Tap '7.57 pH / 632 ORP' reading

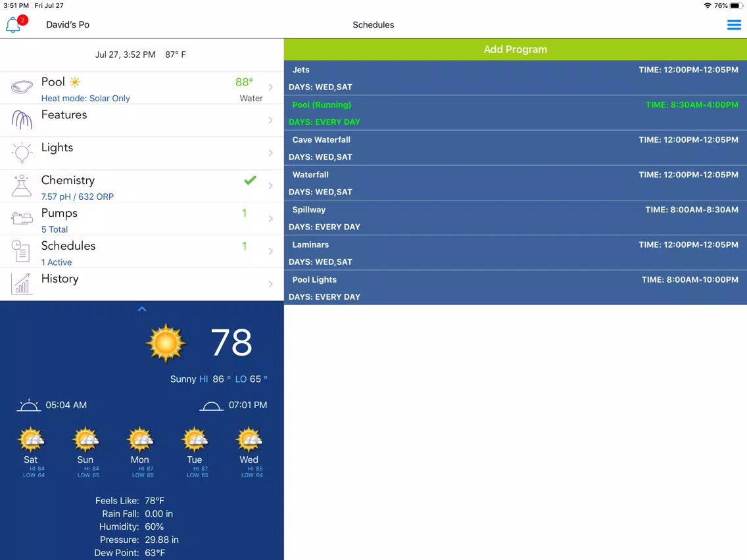click(x=77, y=197)
